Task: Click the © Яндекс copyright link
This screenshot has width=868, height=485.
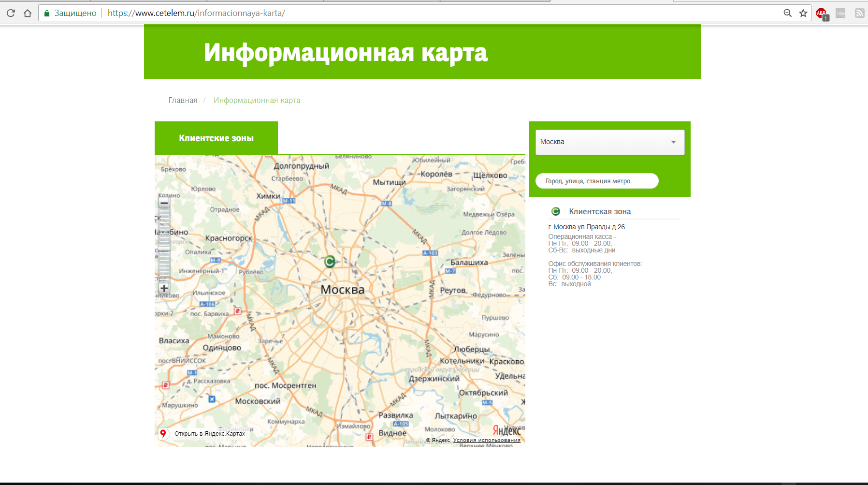Action: click(x=438, y=440)
